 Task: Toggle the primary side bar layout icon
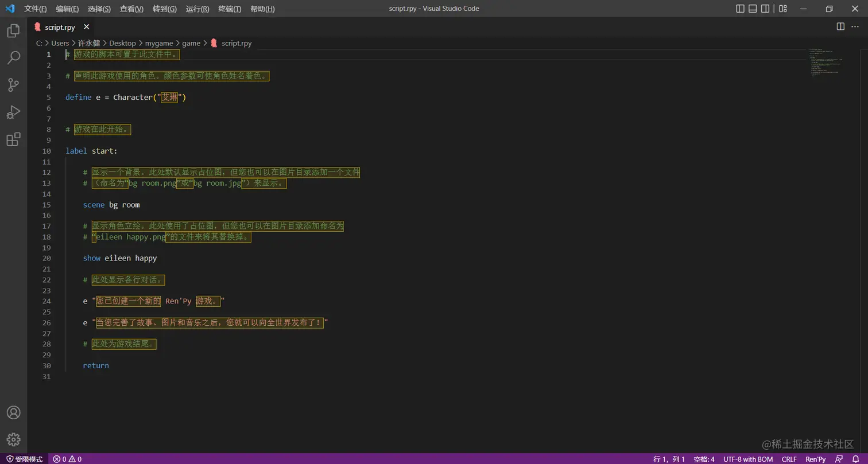pyautogui.click(x=741, y=9)
